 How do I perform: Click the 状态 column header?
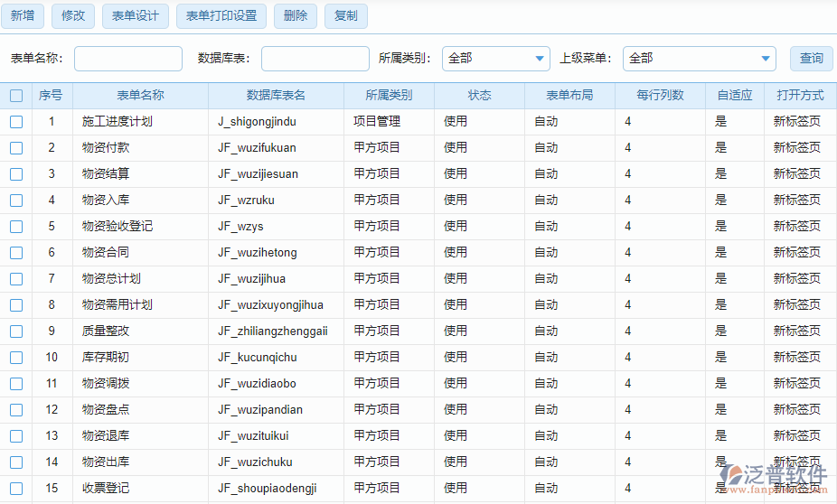point(479,96)
